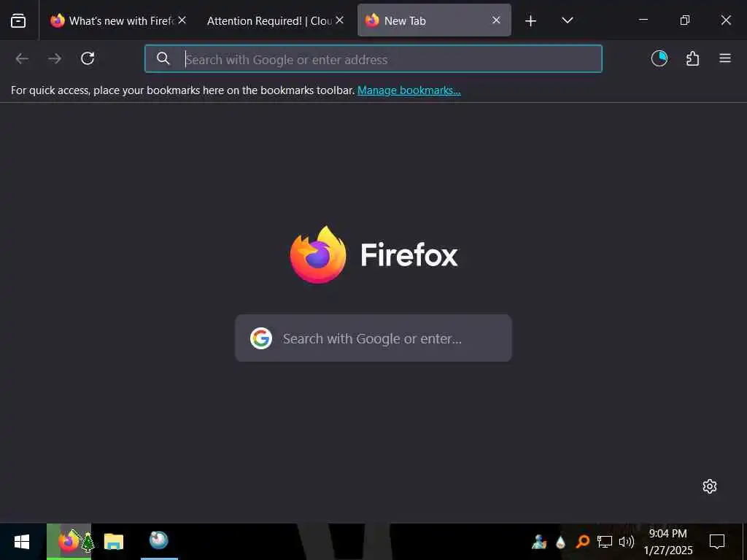The width and height of the screenshot is (747, 560).
Task: Focus the address bar search field
Action: [x=373, y=59]
